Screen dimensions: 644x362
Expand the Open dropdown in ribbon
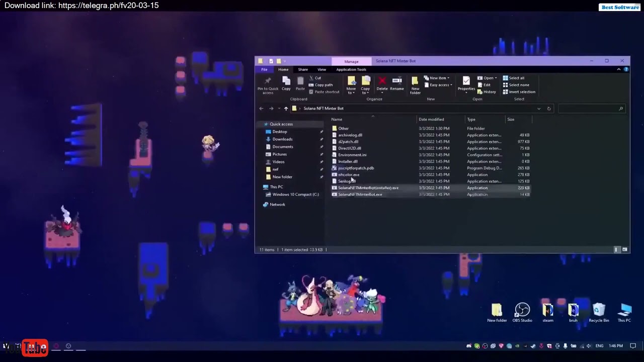[487, 78]
